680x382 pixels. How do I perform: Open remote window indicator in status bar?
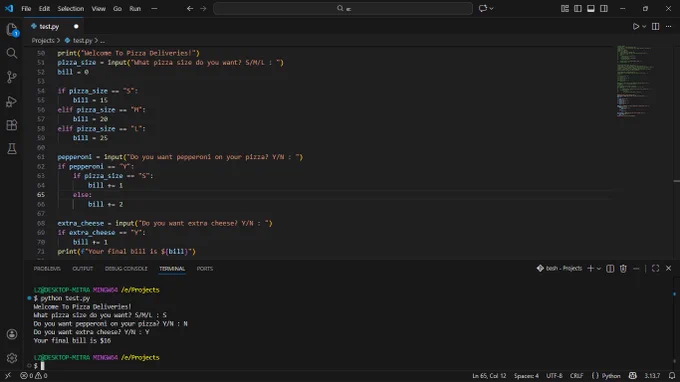tap(8, 375)
